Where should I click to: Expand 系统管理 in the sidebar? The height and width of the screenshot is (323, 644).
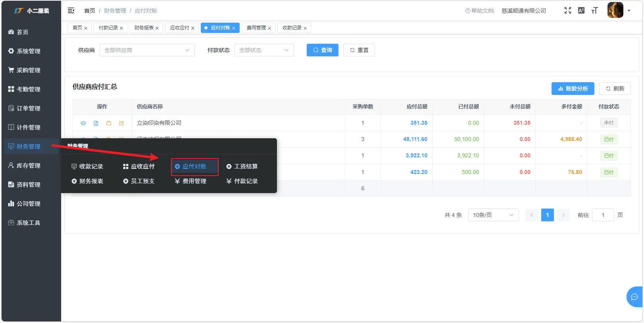coord(31,51)
